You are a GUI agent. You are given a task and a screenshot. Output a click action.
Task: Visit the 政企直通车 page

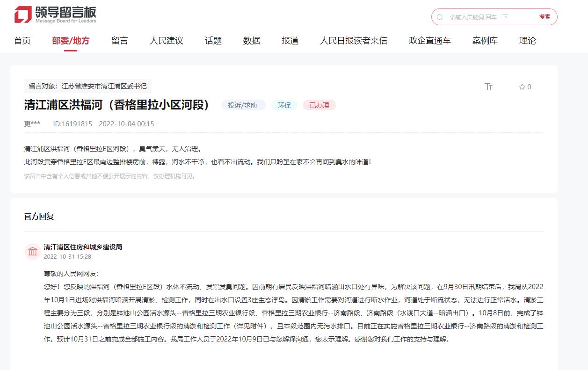coord(429,41)
